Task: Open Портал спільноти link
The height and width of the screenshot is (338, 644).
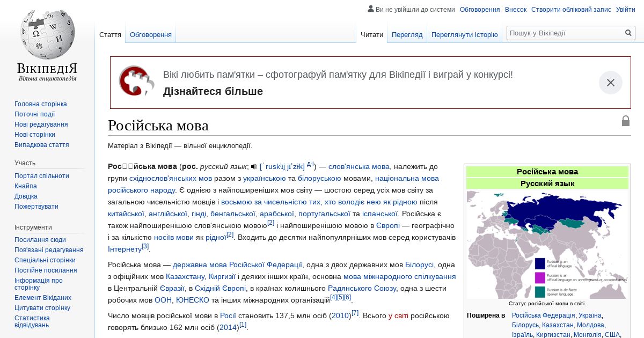Action: pos(42,176)
